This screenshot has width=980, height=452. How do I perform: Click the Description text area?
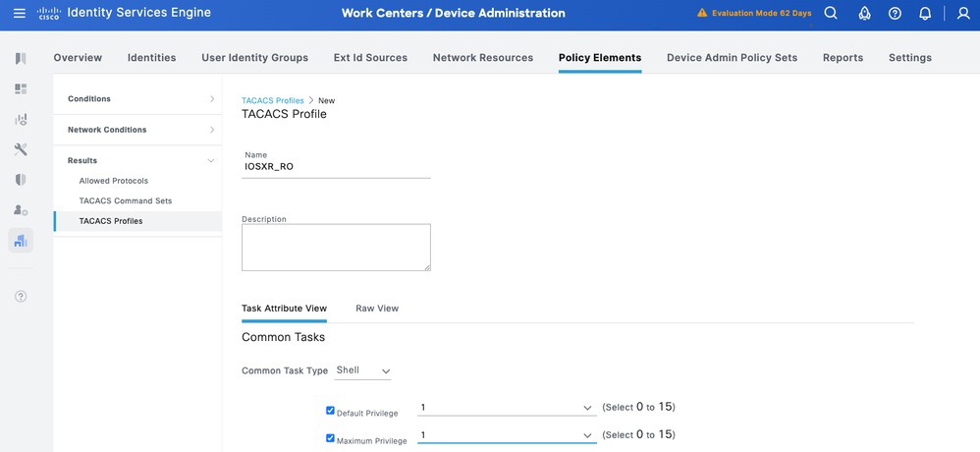point(336,248)
